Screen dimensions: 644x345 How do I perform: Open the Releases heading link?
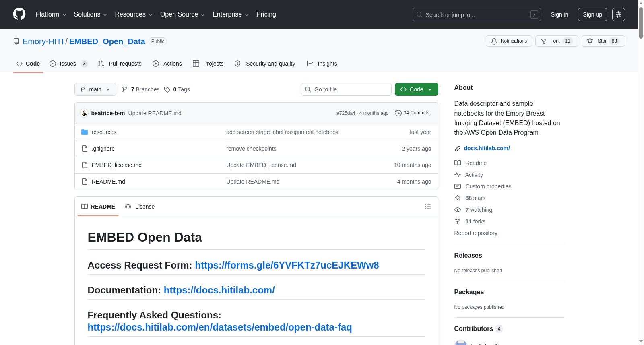click(468, 256)
